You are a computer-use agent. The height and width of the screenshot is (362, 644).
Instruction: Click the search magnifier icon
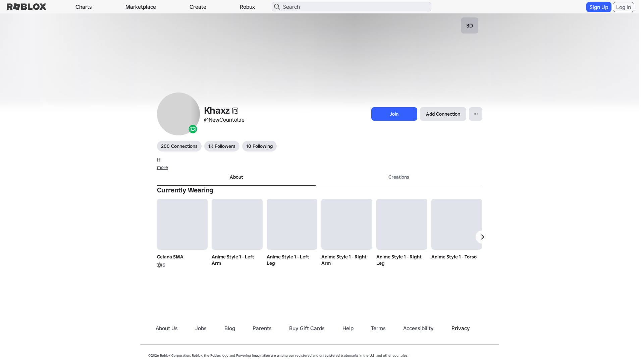click(277, 7)
